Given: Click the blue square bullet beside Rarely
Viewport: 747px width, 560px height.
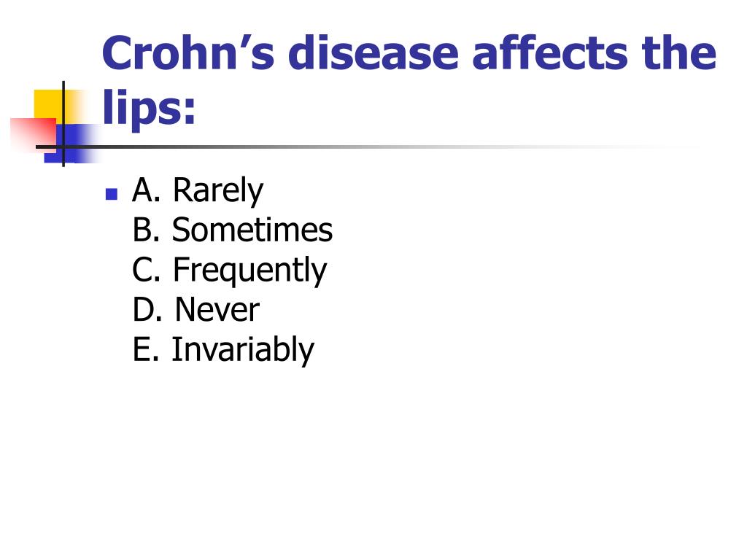Looking at the screenshot, I should click(111, 194).
